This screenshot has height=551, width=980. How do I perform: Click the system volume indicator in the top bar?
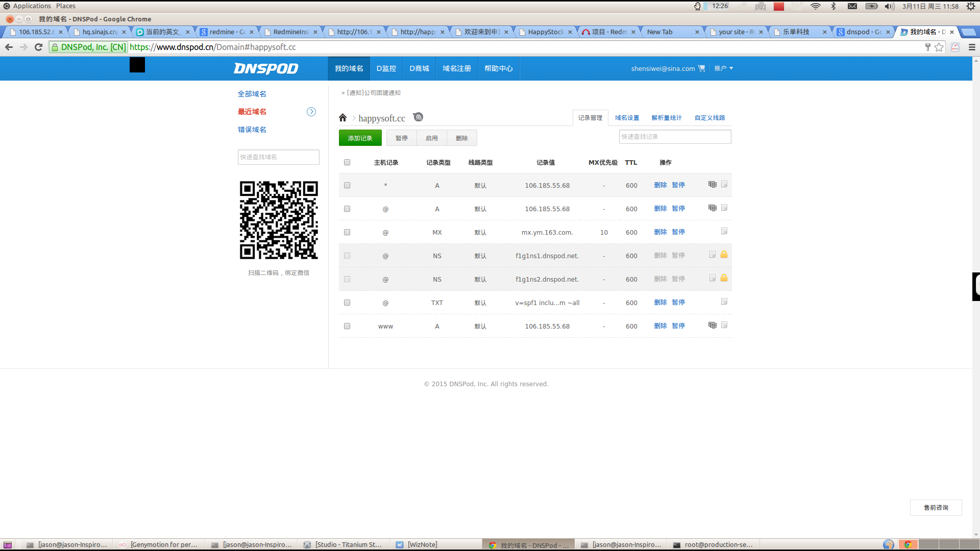(x=889, y=6)
